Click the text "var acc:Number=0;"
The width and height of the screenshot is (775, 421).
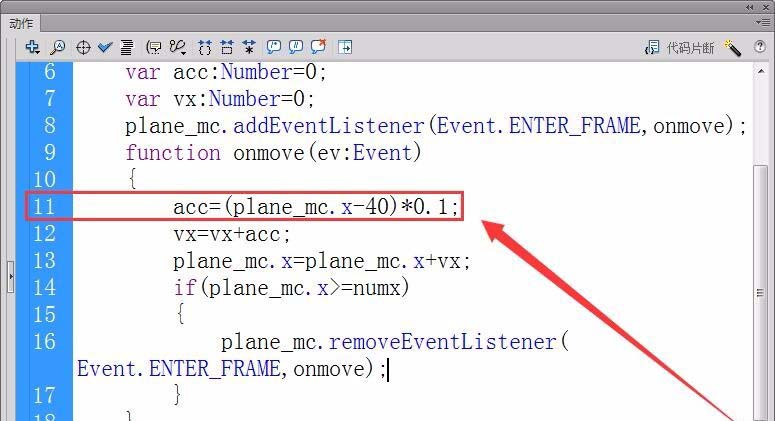pyautogui.click(x=226, y=73)
